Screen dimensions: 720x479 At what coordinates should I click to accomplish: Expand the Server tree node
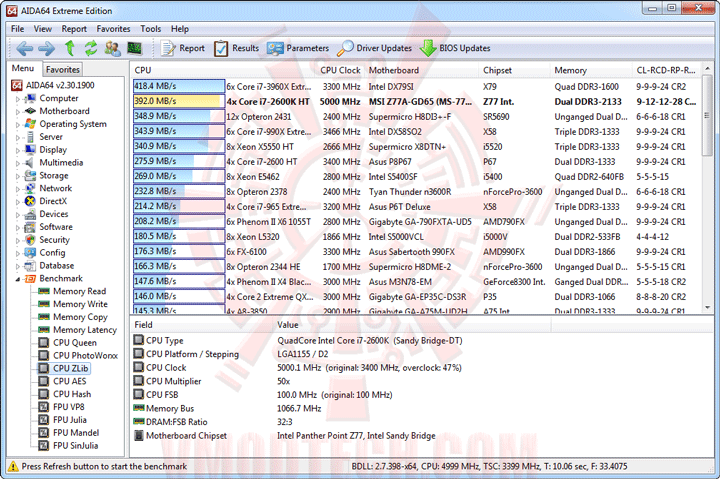pos(18,137)
